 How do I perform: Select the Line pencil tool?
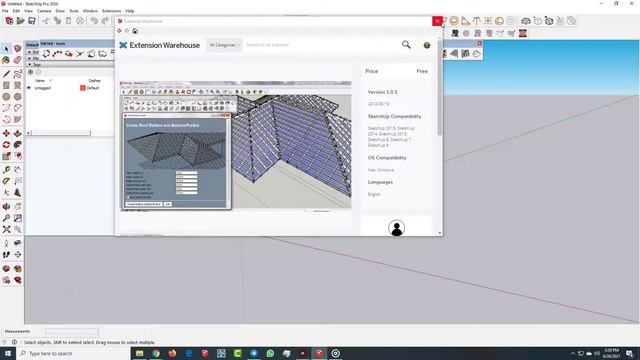click(x=6, y=74)
